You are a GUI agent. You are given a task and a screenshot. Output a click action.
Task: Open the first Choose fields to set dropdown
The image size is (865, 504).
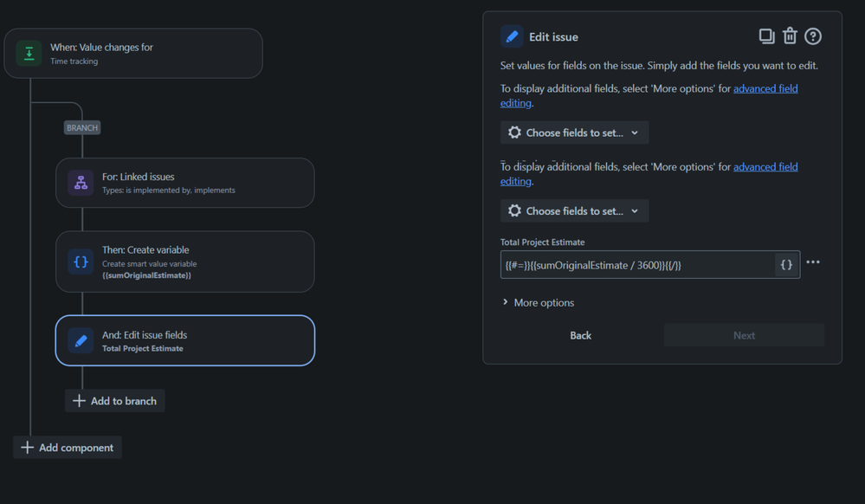click(573, 132)
